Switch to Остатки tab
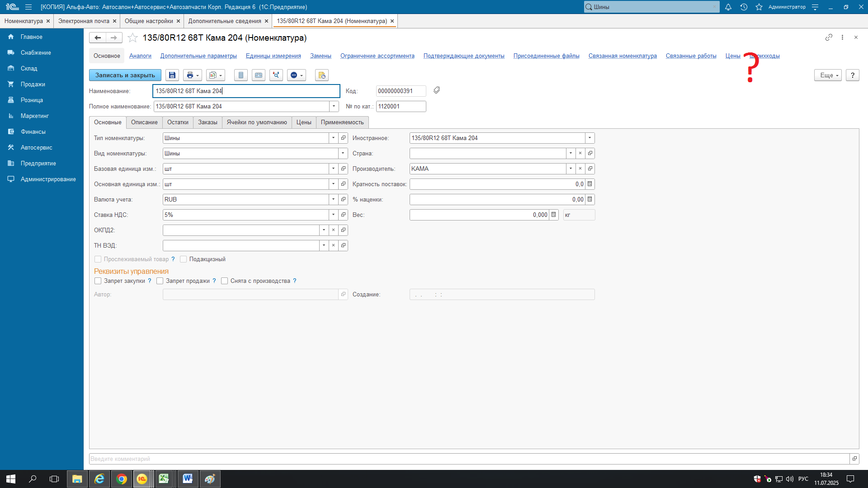 tap(178, 122)
